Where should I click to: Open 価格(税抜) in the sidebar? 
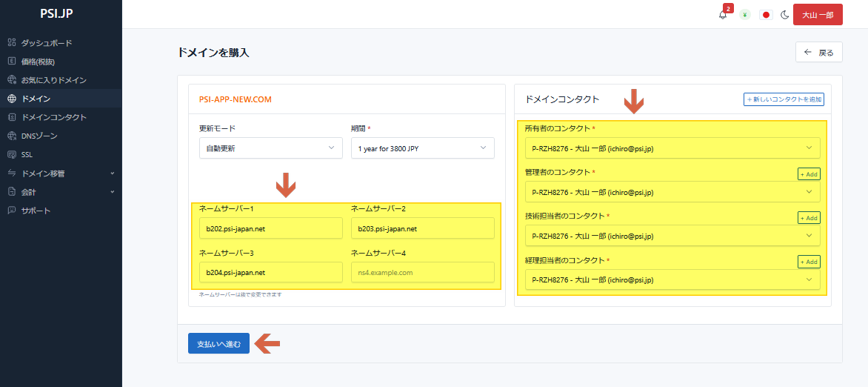click(38, 62)
